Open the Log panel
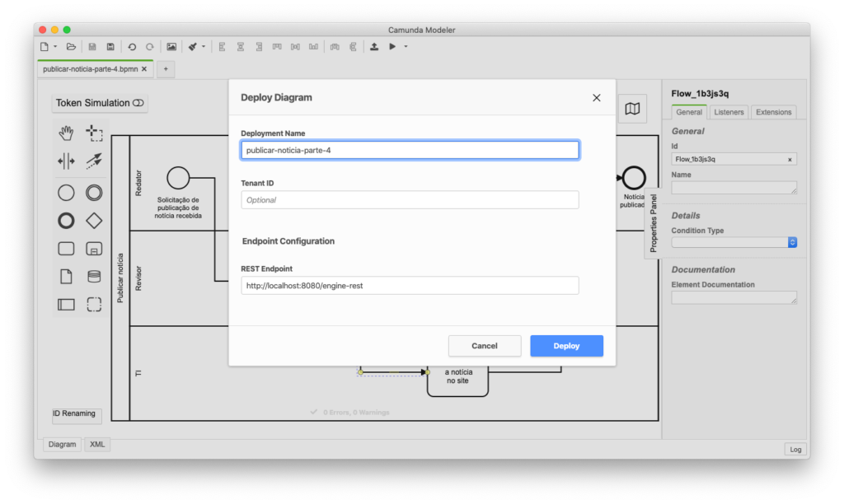Image resolution: width=844 pixels, height=504 pixels. 795,449
